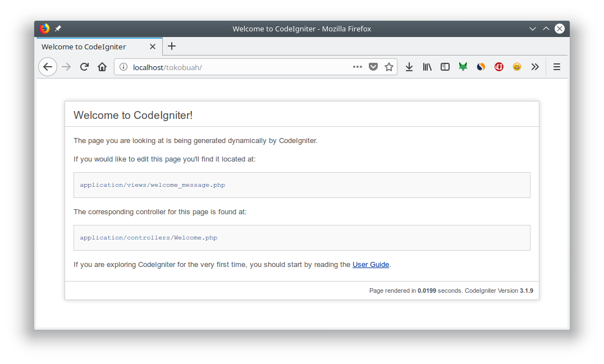
Task: Open the Library menu
Action: pyautogui.click(x=427, y=67)
